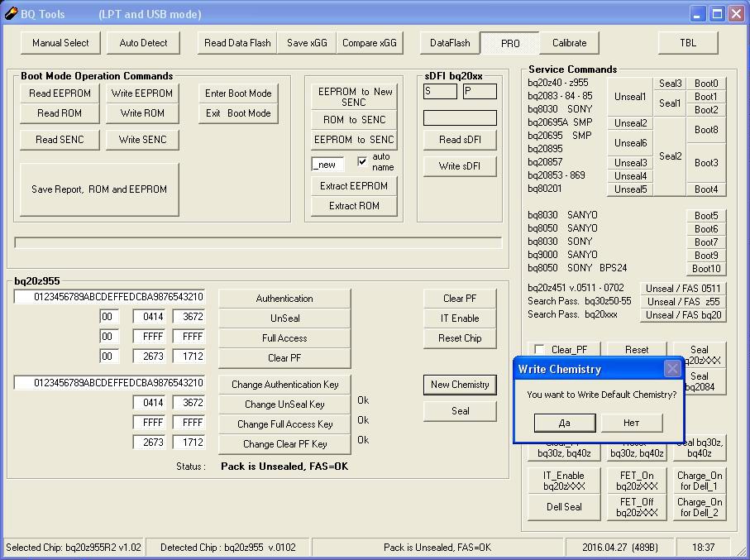
Task: Switch to the DataFlash tab
Action: click(x=450, y=43)
